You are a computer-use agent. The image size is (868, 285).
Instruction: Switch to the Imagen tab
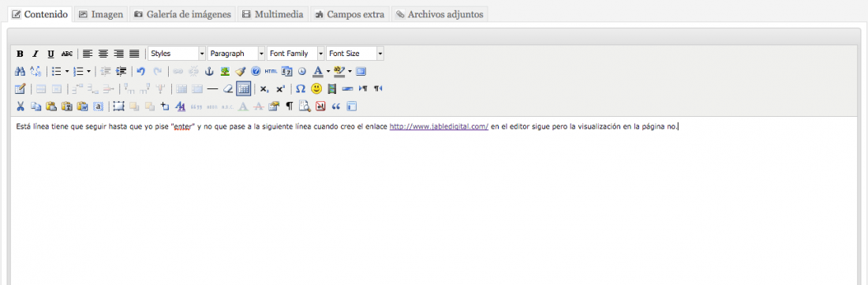(x=101, y=14)
